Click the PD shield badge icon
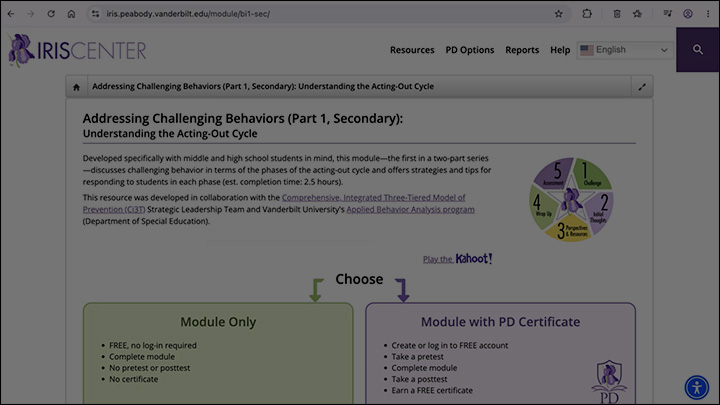The width and height of the screenshot is (720, 405). pyautogui.click(x=609, y=381)
